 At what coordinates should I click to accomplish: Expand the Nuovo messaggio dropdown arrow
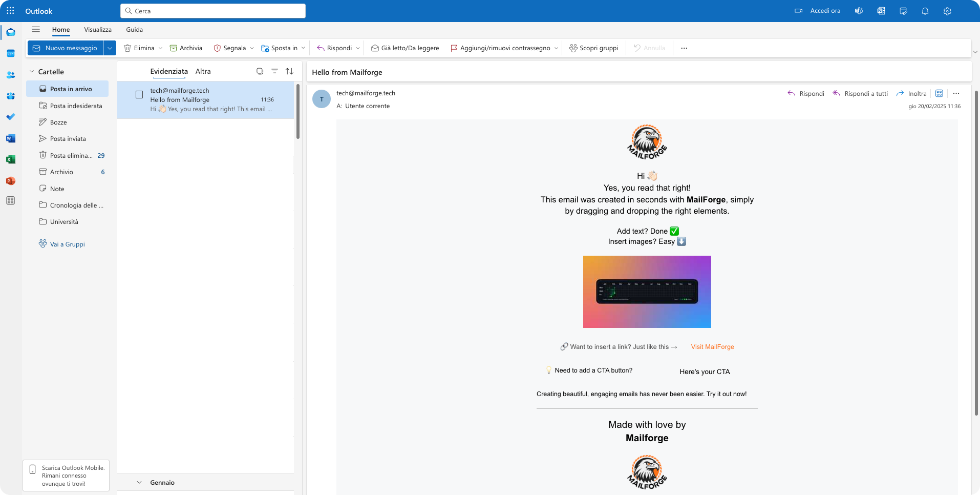pos(110,48)
